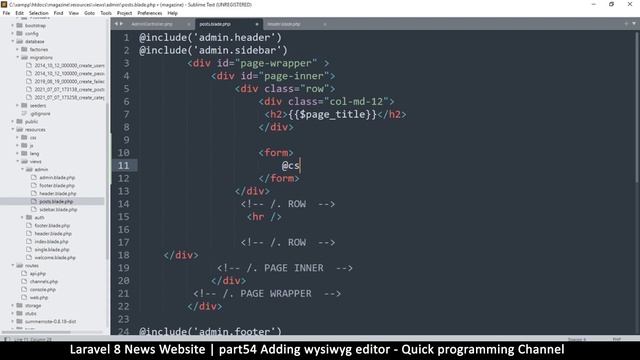
Task: Open api.php under routes
Action: point(38,273)
